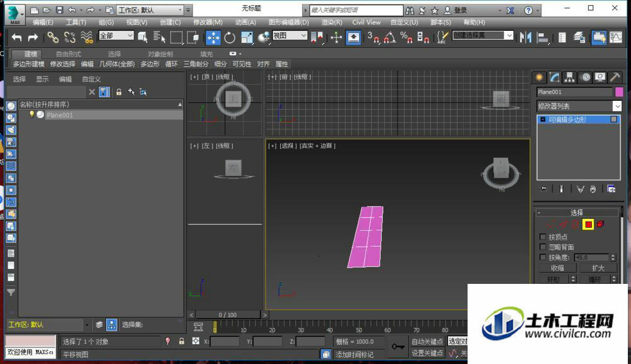Toggle the Percent Snap icon

pos(406,37)
